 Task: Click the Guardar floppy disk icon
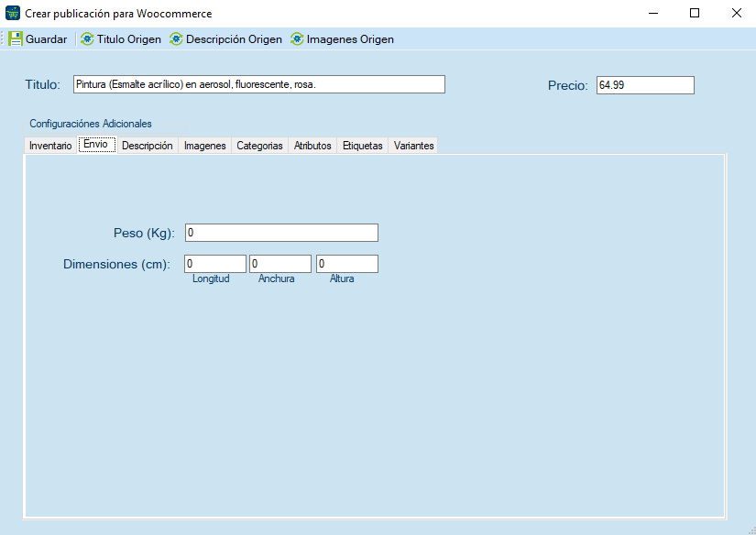click(16, 39)
